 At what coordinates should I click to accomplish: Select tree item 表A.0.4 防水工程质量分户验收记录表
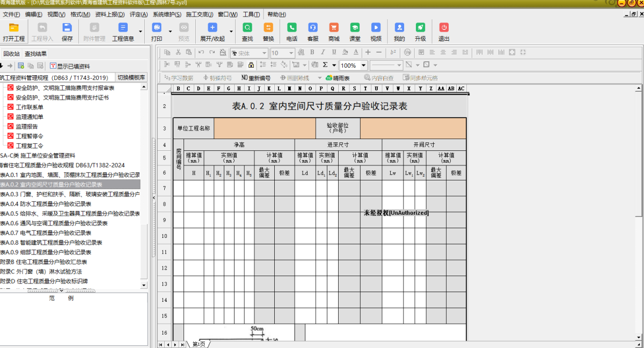click(46, 204)
